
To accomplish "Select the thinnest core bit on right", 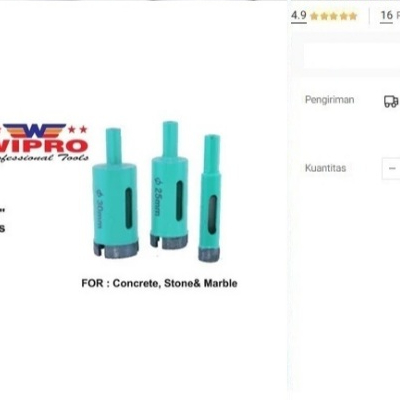I will click(210, 198).
